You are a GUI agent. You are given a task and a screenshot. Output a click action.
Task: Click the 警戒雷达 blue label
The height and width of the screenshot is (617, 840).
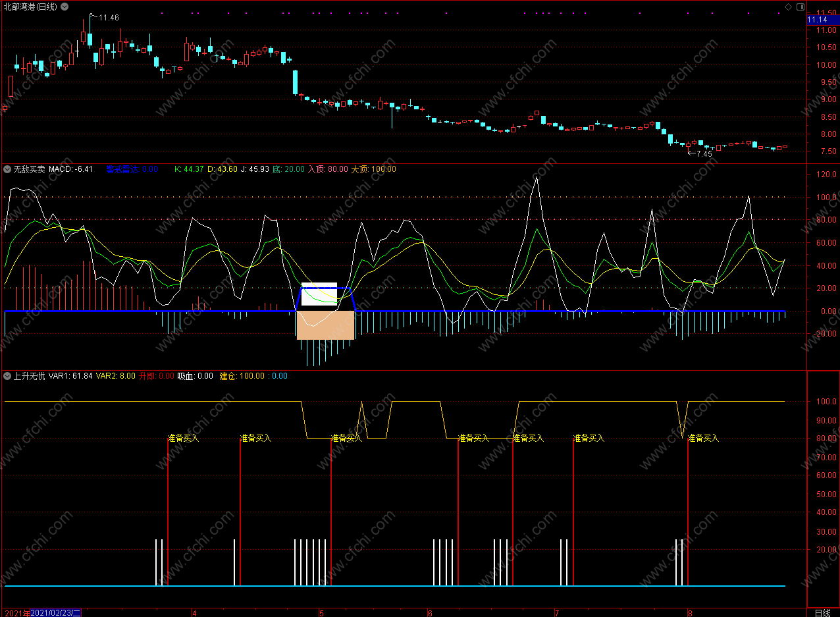coord(122,169)
